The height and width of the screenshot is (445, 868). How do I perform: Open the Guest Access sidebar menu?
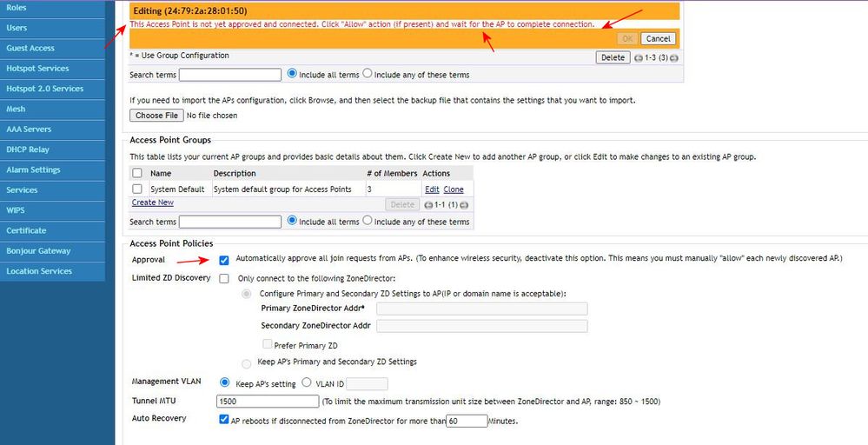tap(30, 48)
